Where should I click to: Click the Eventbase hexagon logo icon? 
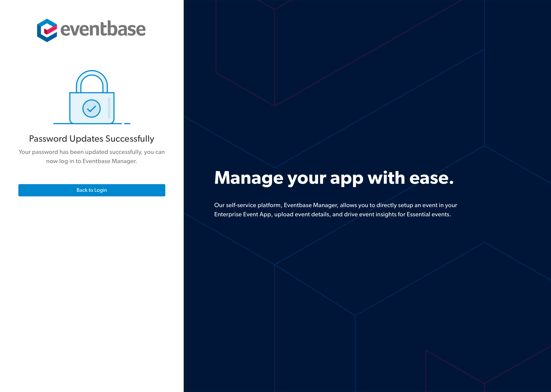(x=47, y=30)
